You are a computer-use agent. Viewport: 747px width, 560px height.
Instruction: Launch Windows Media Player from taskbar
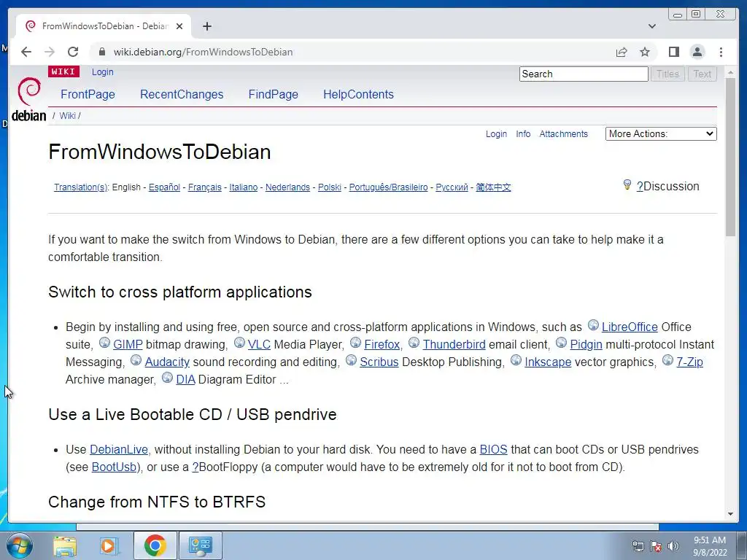tap(109, 545)
